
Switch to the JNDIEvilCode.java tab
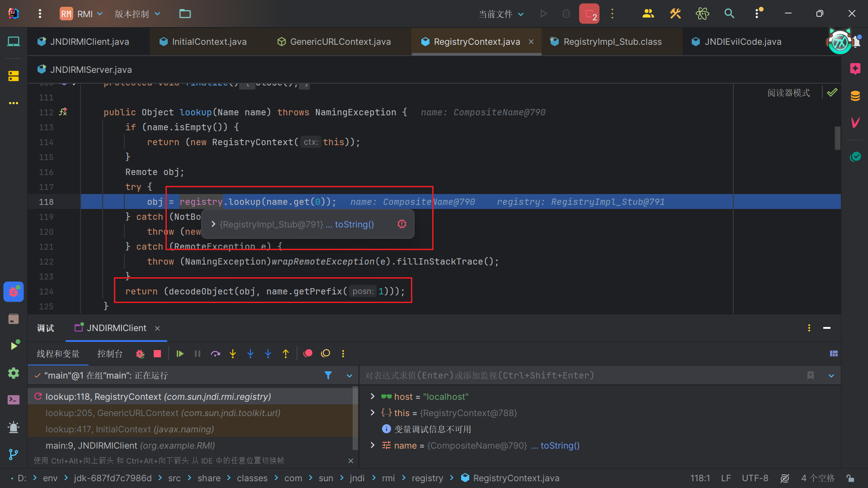[742, 42]
